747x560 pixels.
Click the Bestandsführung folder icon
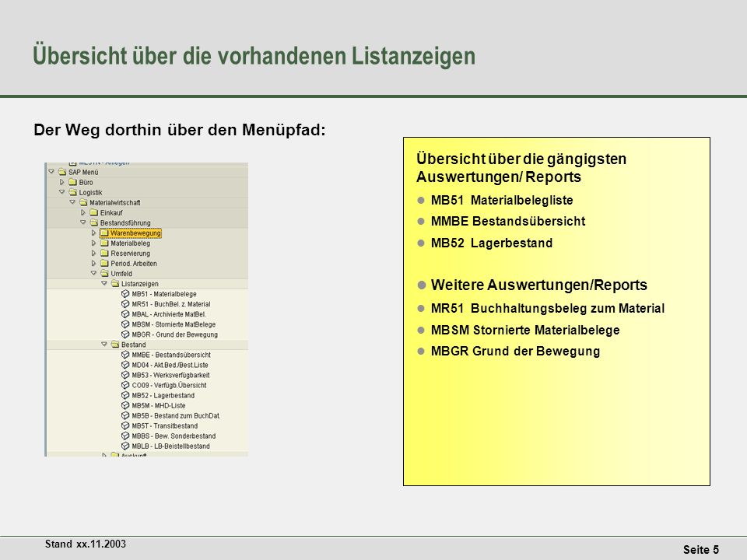point(93,223)
